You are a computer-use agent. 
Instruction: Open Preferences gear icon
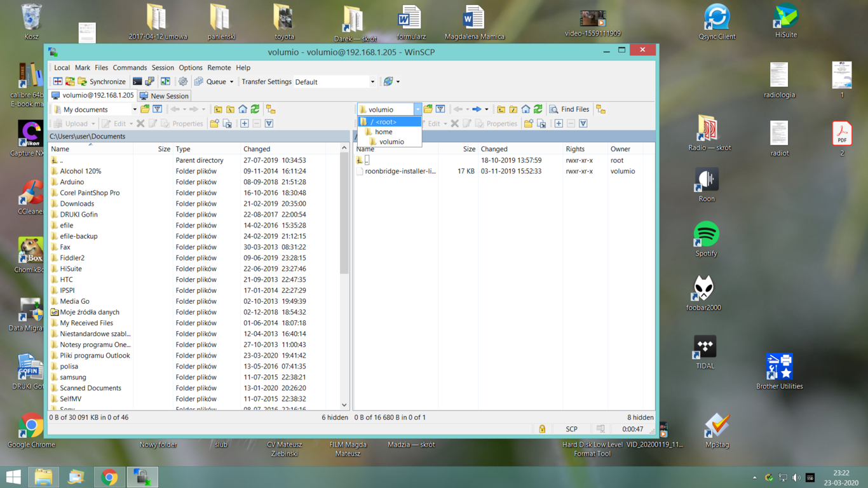pos(183,81)
